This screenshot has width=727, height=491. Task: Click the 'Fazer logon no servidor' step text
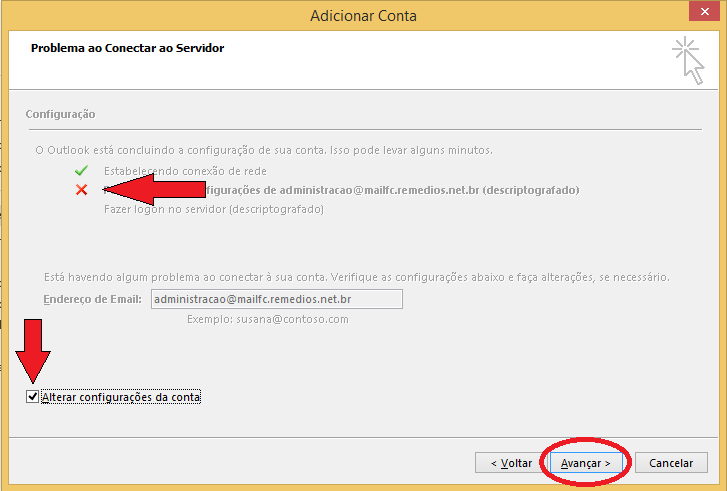pyautogui.click(x=214, y=209)
